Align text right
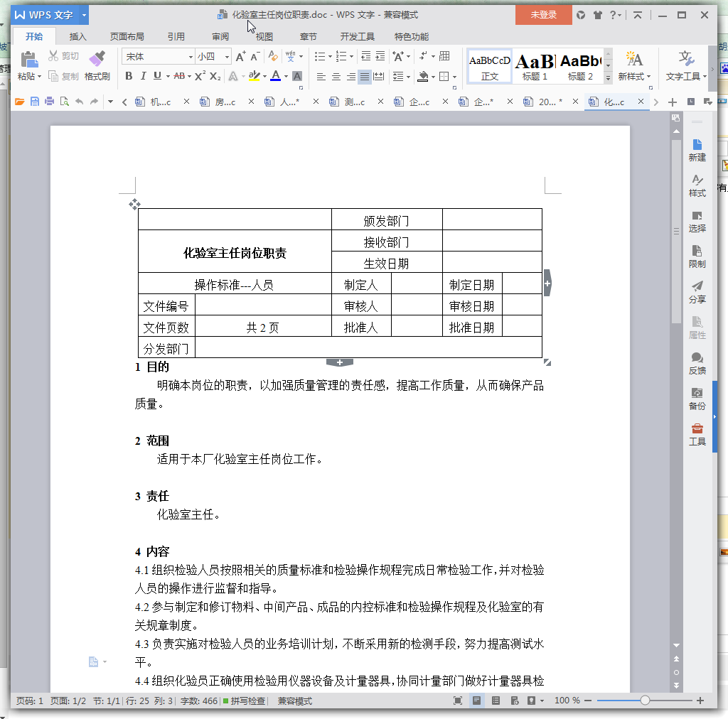Viewport: 728px width, 719px height. point(351,77)
